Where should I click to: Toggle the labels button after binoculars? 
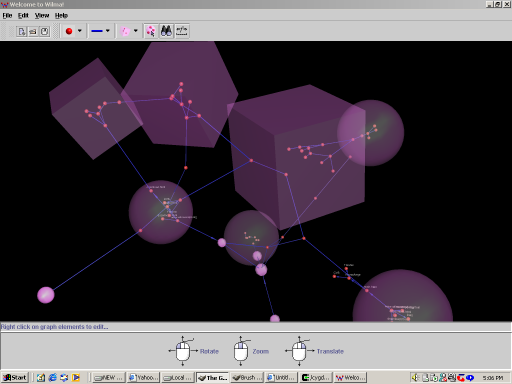pos(182,31)
